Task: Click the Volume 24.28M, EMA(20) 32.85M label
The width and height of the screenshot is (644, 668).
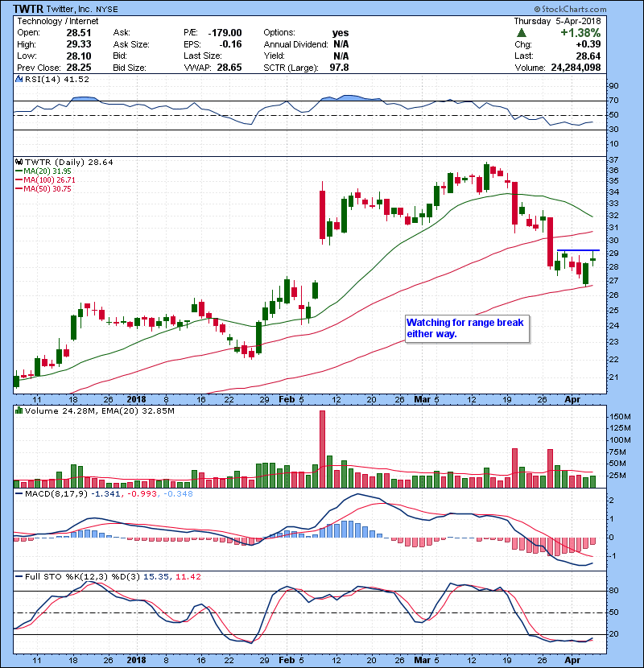Action: click(x=99, y=411)
